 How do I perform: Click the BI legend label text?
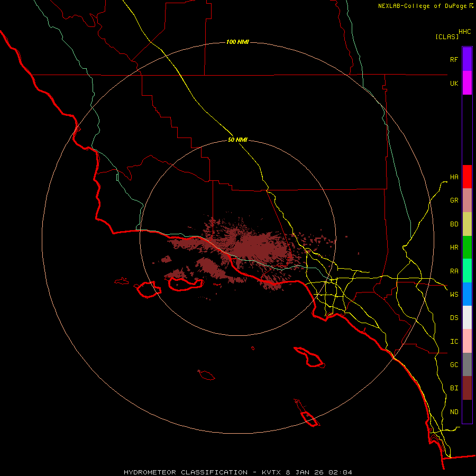click(x=454, y=388)
